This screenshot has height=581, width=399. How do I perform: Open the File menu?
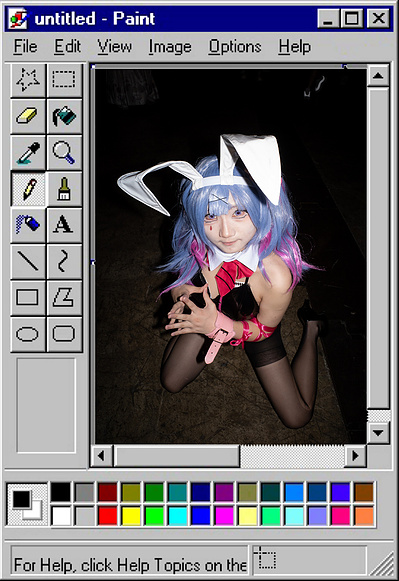(26, 47)
